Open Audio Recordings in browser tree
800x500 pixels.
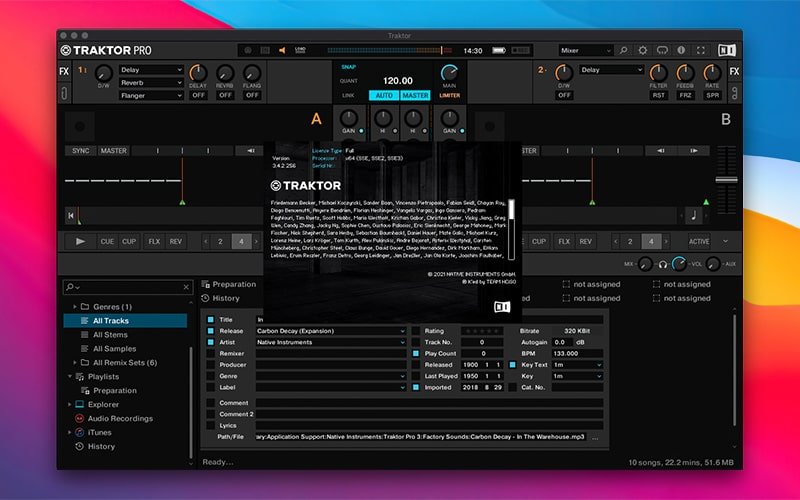click(119, 418)
